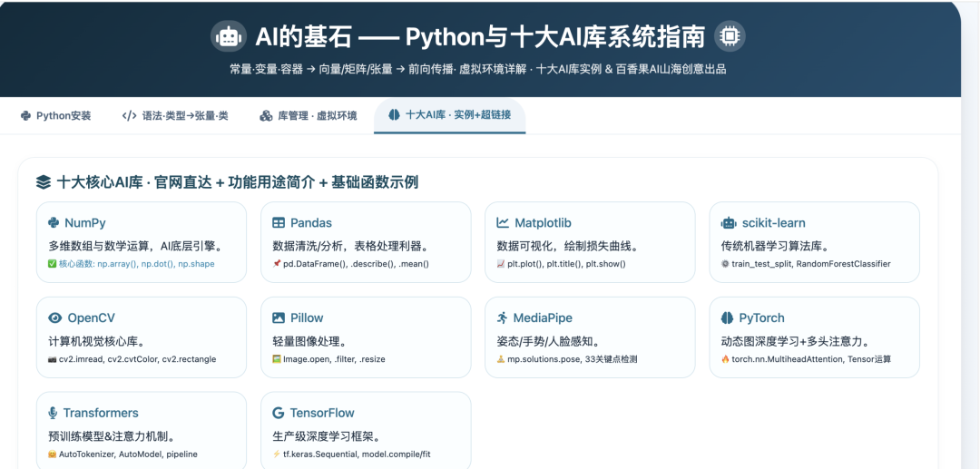Open the 语法·类型→张量·类 tab
The width and height of the screenshot is (980, 469).
coord(175,115)
